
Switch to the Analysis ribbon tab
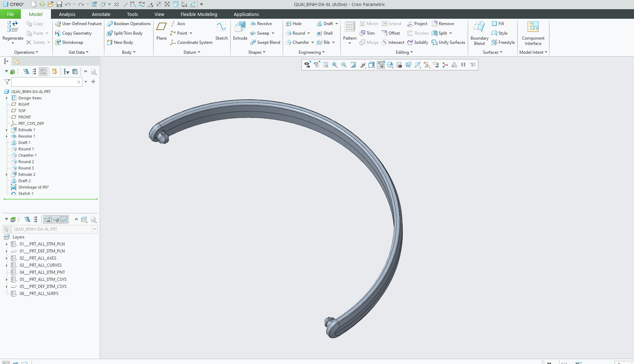click(67, 14)
